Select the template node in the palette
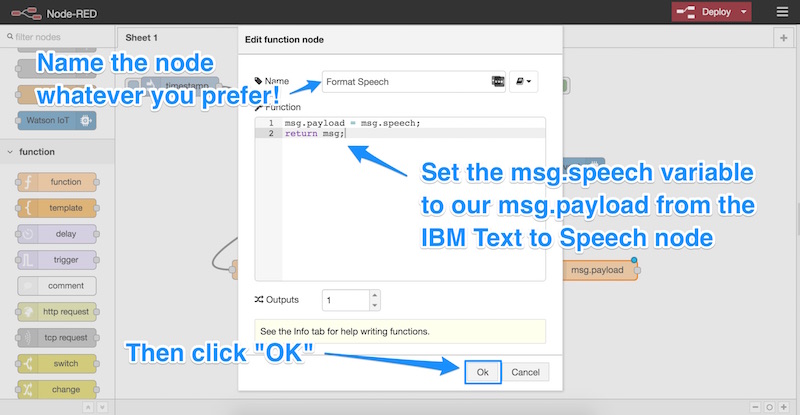Screen dimensions: 800x415 (x=57, y=208)
